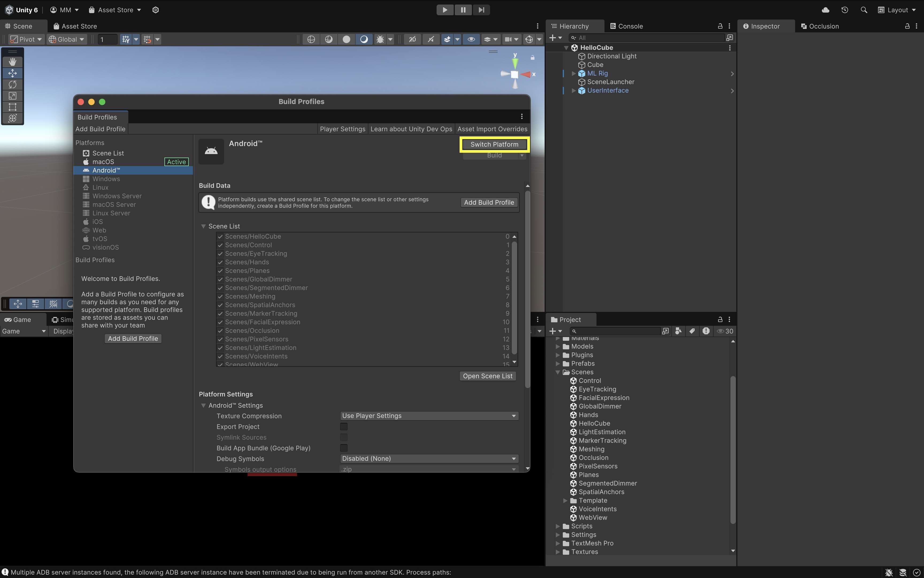Uncheck Scenes/HelloCube in Scene List
Image resolution: width=924 pixels, height=578 pixels.
tap(220, 237)
